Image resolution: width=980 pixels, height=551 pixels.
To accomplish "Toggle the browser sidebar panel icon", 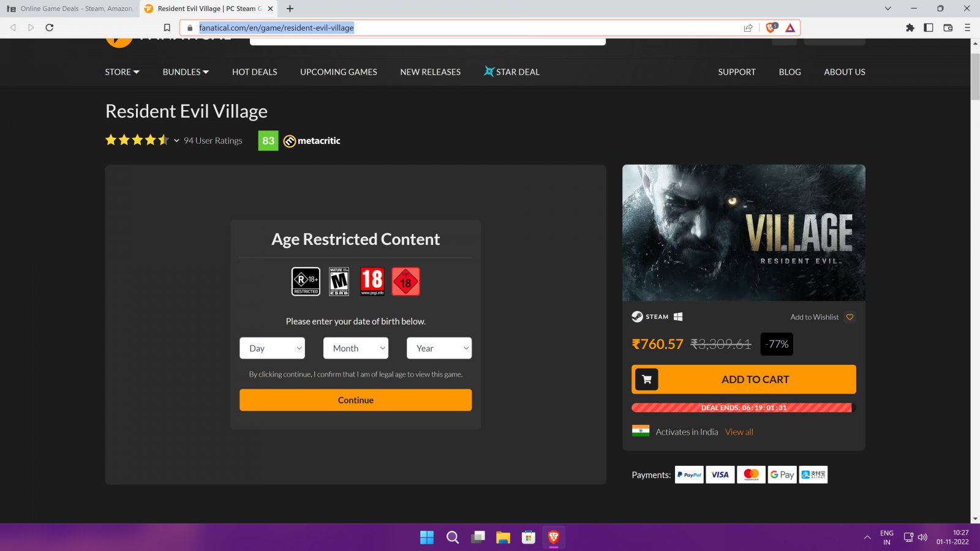I will tap(929, 28).
